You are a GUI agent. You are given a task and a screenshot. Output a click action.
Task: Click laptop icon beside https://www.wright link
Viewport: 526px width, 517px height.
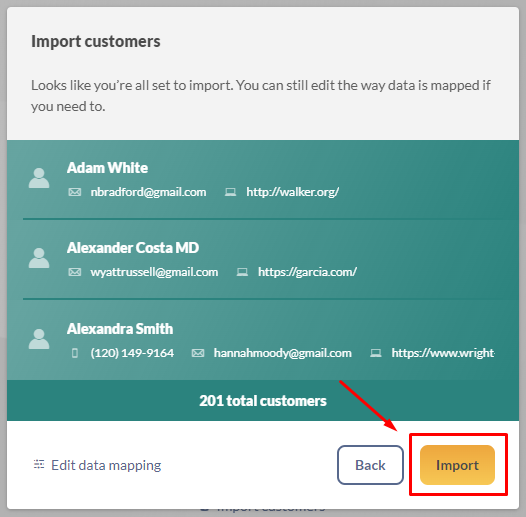[x=376, y=353]
